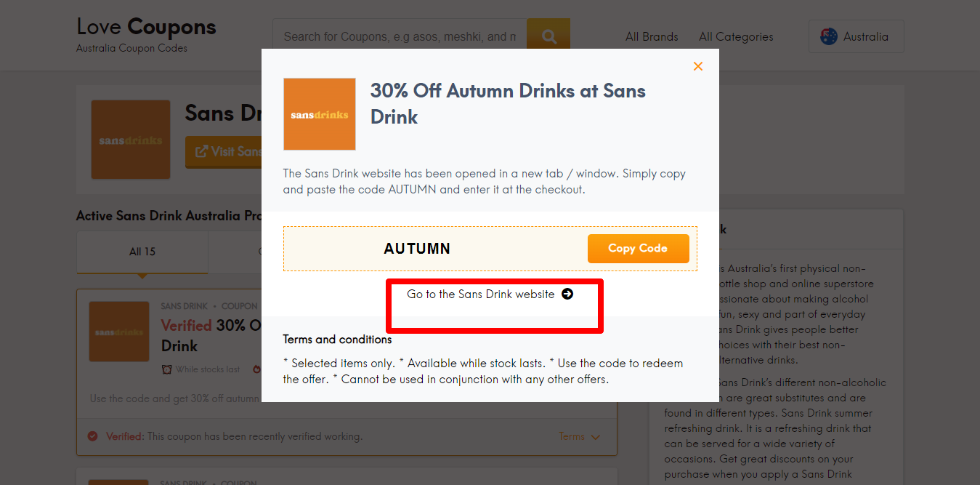The height and width of the screenshot is (485, 980).
Task: Click the AUTUMN coupon code text
Action: [x=417, y=249]
